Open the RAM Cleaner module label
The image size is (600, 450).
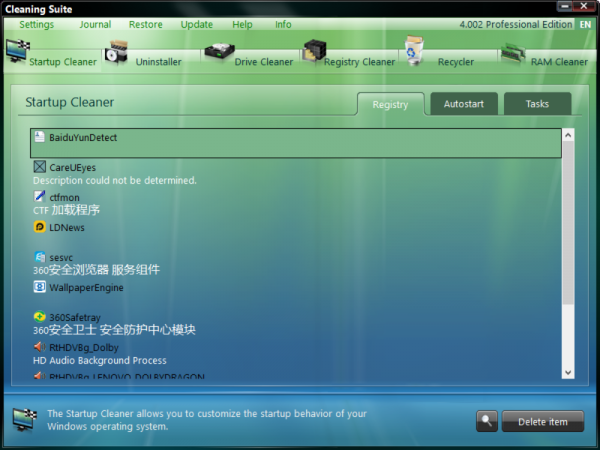559,62
